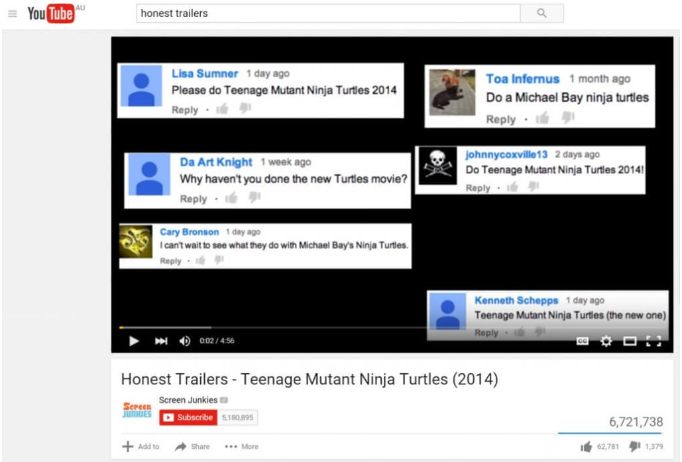Viewport: 682px width, 462px height.
Task: Click the Screen Junkies channel avatar
Action: point(137,410)
